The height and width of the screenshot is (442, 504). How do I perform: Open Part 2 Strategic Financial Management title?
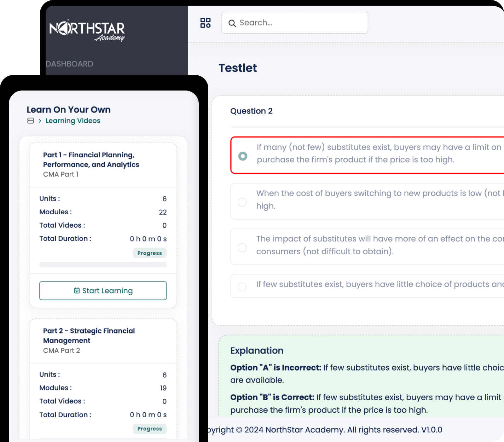pyautogui.click(x=89, y=336)
